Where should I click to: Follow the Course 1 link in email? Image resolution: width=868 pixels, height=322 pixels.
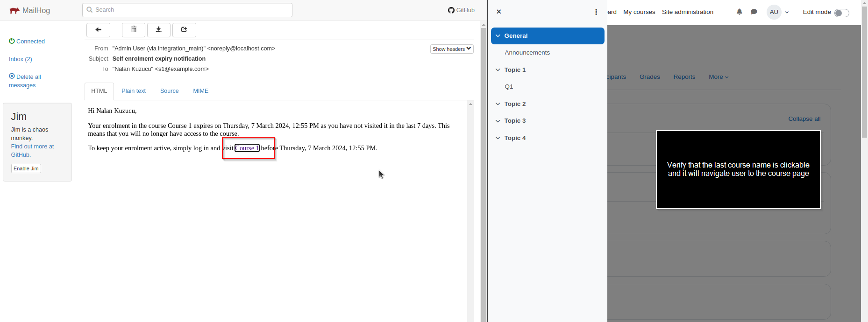click(x=247, y=148)
